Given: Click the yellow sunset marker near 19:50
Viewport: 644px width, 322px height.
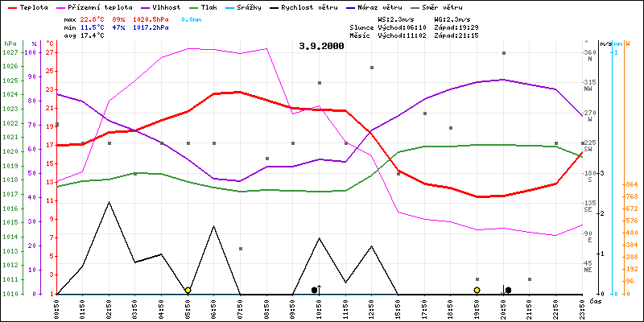Looking at the screenshot, I should (x=477, y=290).
